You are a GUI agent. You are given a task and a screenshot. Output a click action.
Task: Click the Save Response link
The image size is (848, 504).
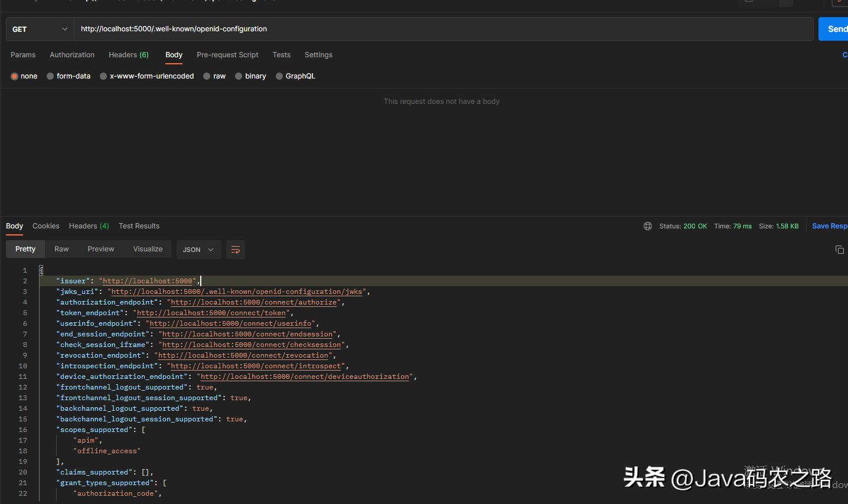click(829, 226)
